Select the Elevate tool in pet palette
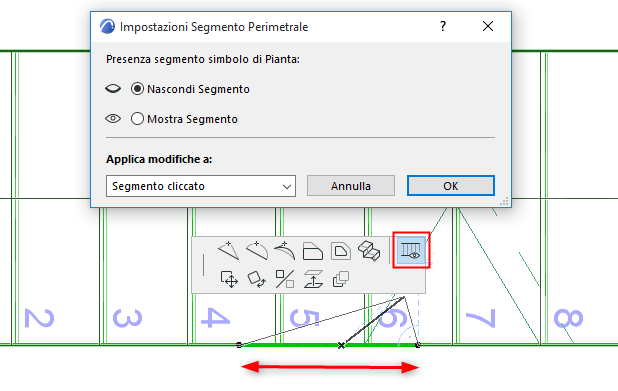Screen dimensions: 618x391 pos(313,279)
